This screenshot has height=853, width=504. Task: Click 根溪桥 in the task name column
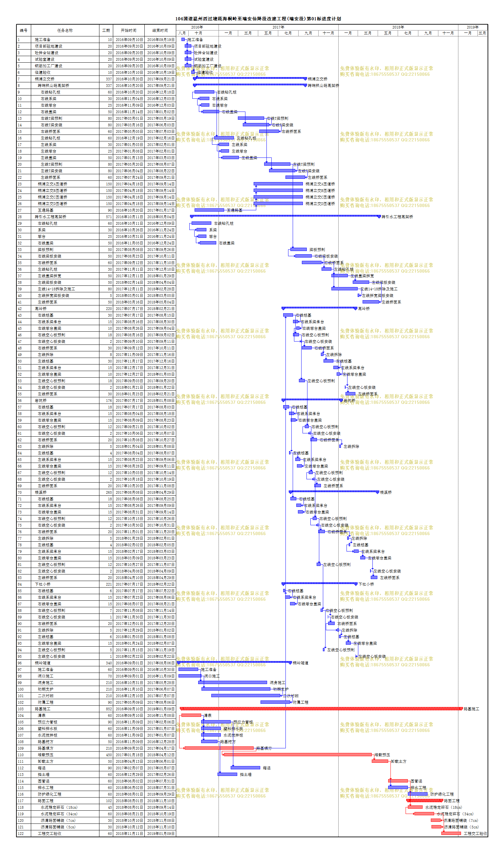tap(40, 492)
